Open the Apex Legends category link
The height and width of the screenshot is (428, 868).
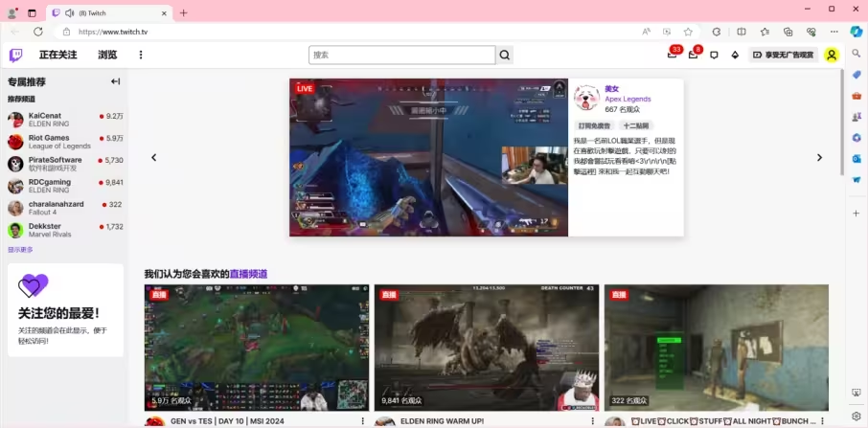point(628,99)
